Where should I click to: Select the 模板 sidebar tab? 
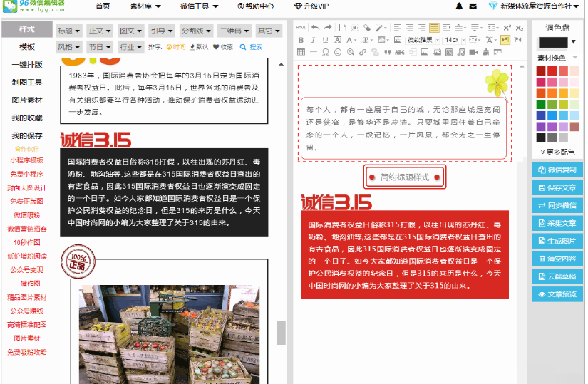click(x=26, y=47)
